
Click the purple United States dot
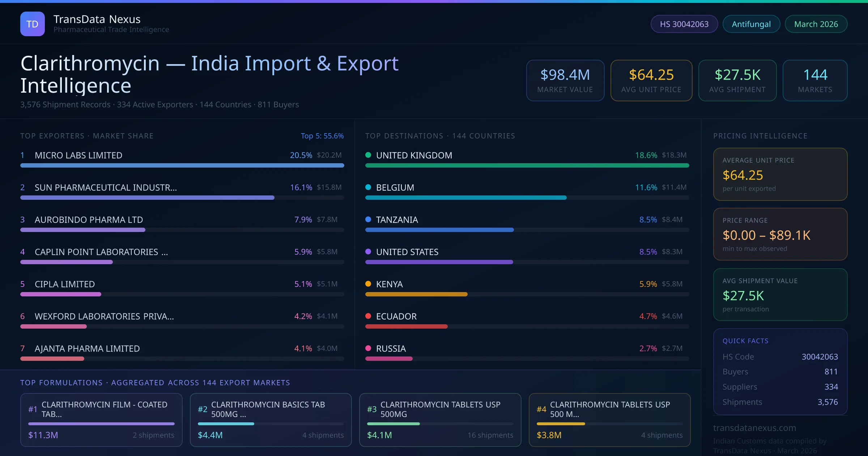368,252
